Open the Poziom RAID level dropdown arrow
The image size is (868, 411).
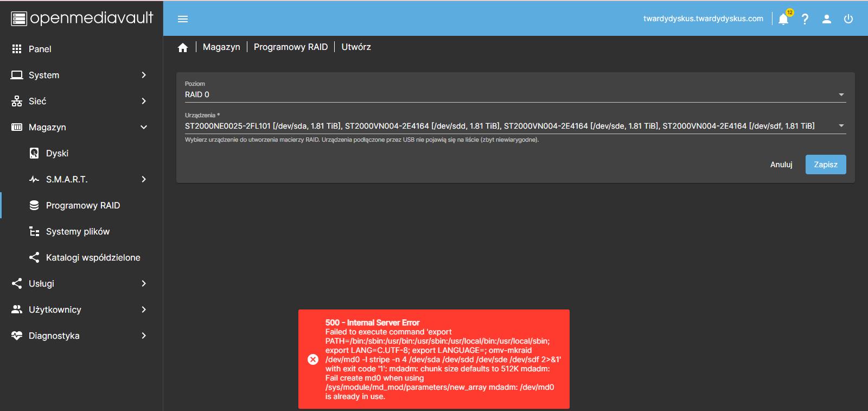841,94
